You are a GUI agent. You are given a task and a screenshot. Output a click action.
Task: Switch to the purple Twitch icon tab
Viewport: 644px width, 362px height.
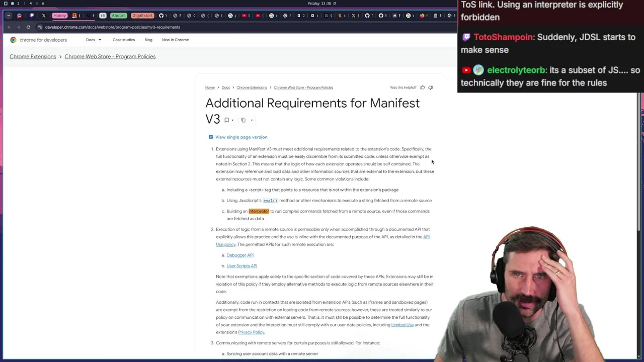click(x=32, y=16)
